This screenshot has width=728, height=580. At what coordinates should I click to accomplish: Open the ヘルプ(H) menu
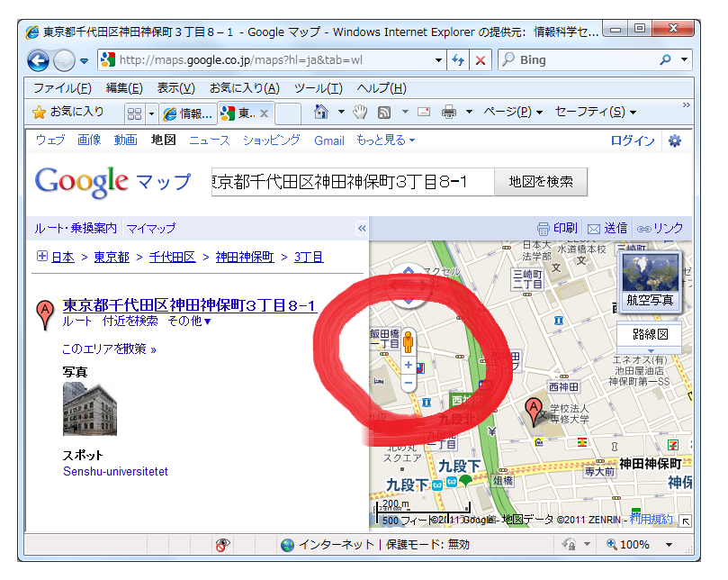(382, 88)
